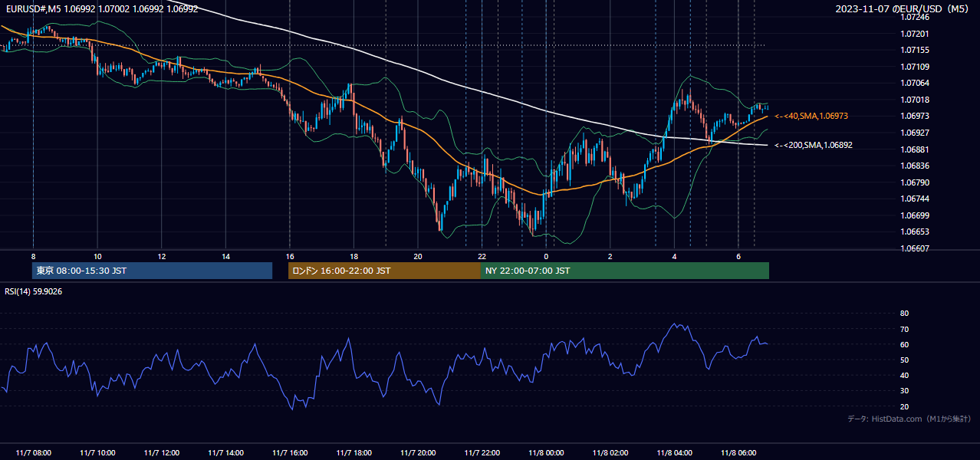980x460 pixels.
Task: Click the 11/7 18:00 time label
Action: (x=354, y=453)
